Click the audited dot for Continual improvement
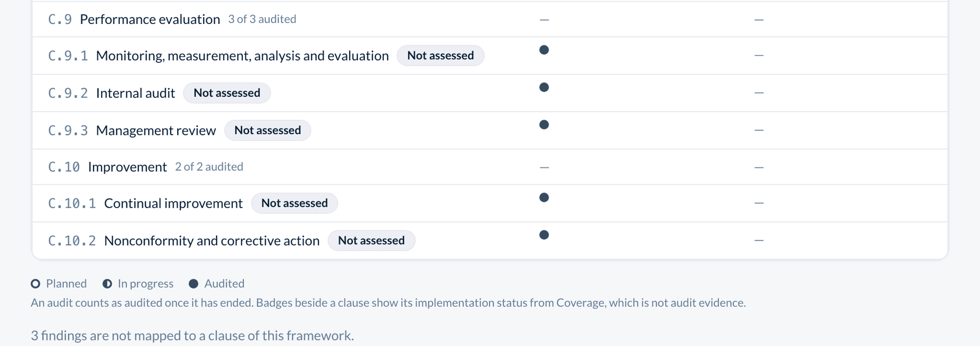 544,197
